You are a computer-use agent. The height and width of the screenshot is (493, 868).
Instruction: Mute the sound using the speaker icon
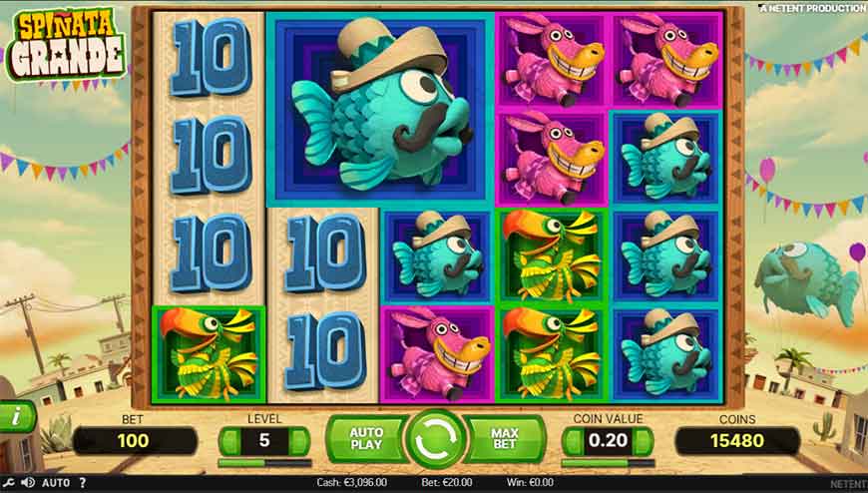[x=27, y=483]
